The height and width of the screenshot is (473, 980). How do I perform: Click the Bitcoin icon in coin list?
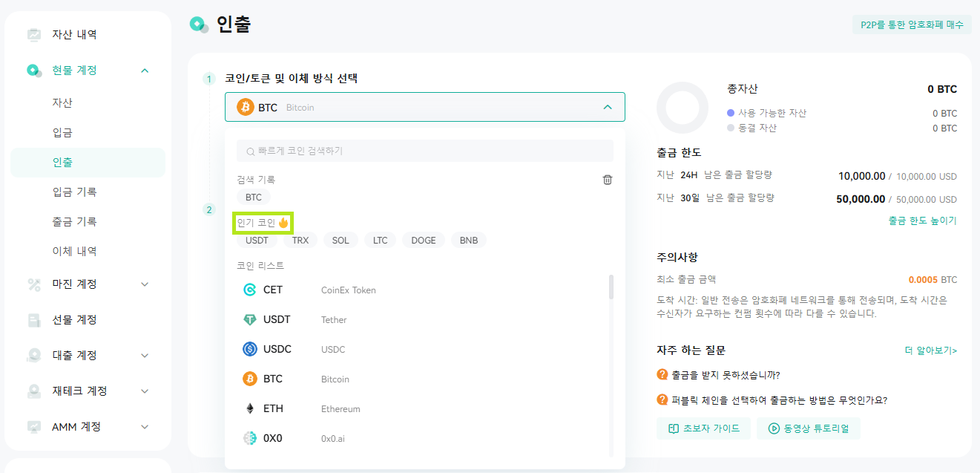pos(250,379)
